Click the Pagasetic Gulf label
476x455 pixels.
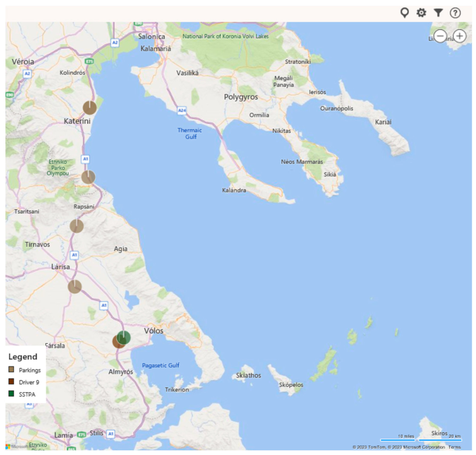[160, 365]
